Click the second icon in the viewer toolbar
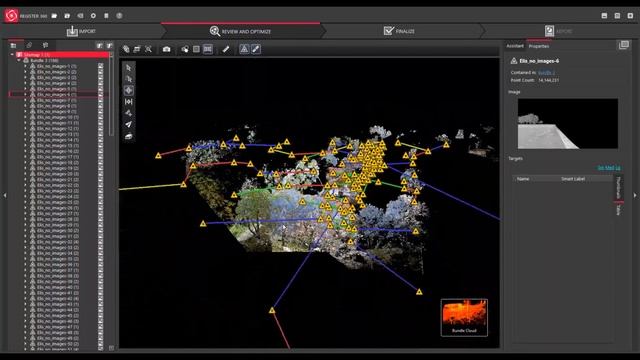Screen dimensions: 640x360 (x=137, y=49)
